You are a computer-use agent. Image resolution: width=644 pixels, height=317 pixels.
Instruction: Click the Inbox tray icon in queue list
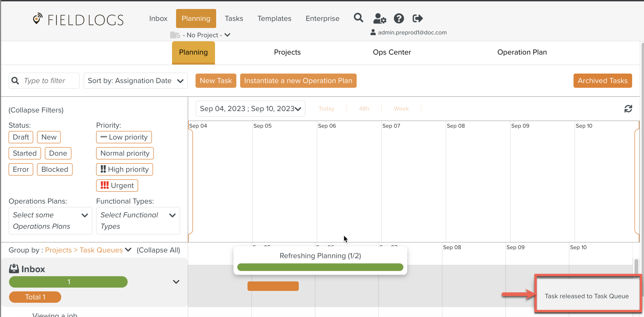coord(14,269)
